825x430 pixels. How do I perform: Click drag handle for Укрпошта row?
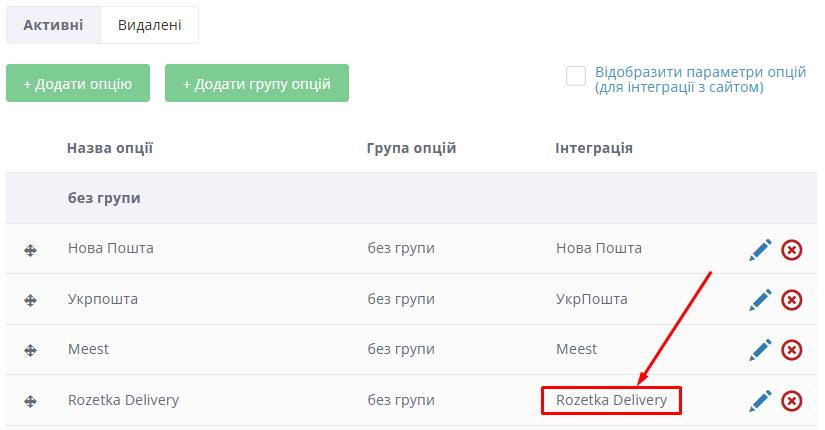(x=30, y=300)
